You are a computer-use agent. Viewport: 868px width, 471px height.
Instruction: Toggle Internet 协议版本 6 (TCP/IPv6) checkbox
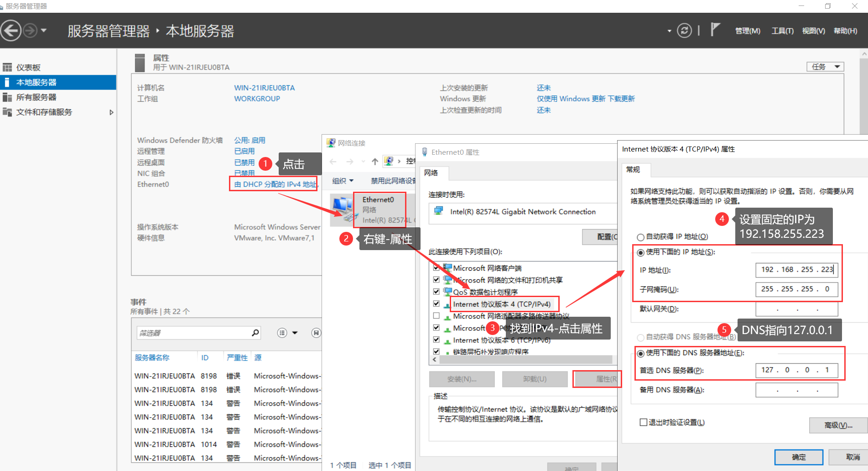(x=437, y=340)
